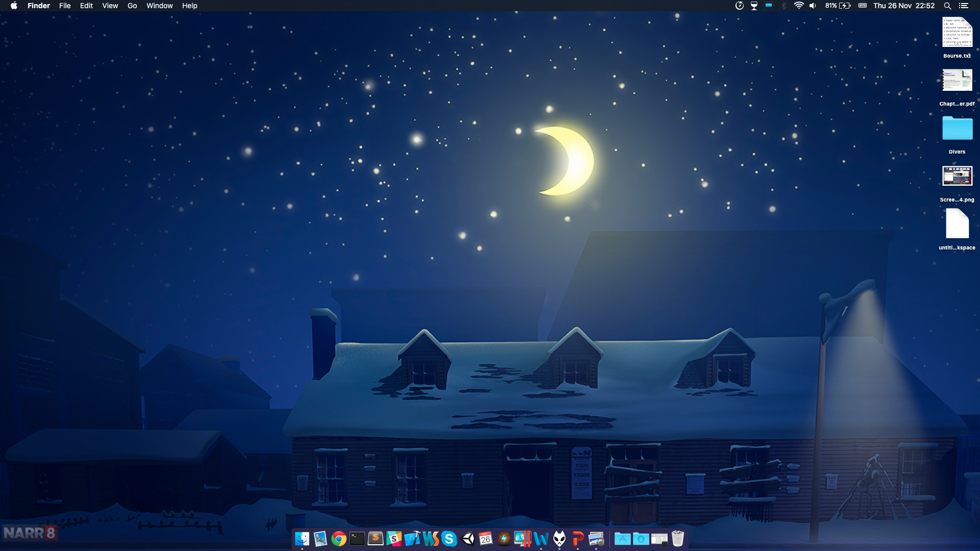Viewport: 980px width, 551px height.
Task: Open the Calendar app showing 26
Action: (486, 539)
